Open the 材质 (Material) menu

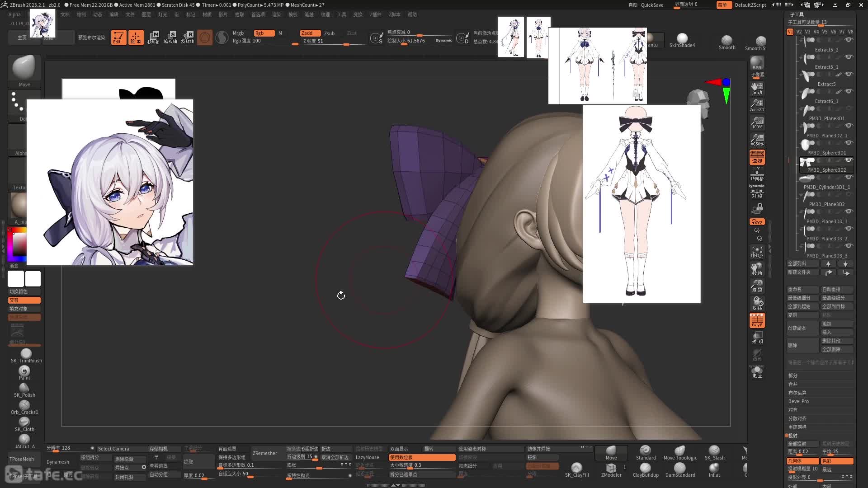[207, 14]
